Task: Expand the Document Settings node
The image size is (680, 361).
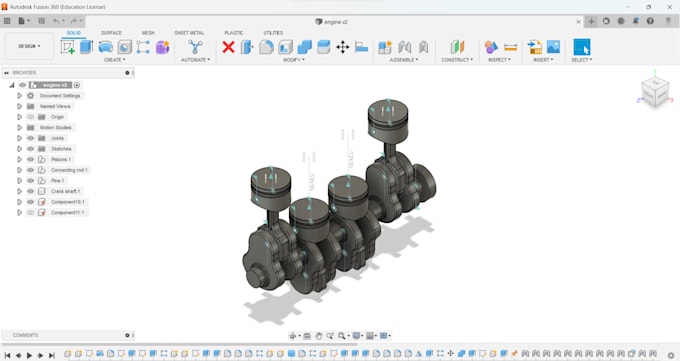Action: point(20,95)
